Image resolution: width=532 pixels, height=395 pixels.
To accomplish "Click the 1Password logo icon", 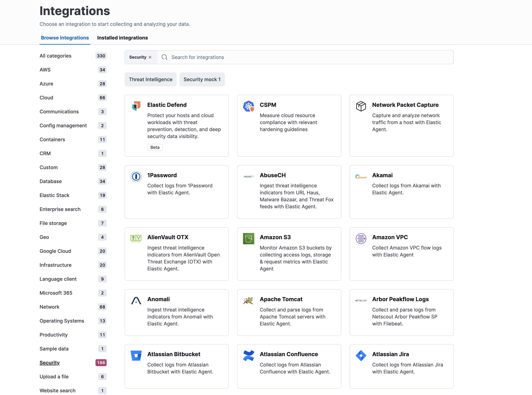I will (136, 177).
